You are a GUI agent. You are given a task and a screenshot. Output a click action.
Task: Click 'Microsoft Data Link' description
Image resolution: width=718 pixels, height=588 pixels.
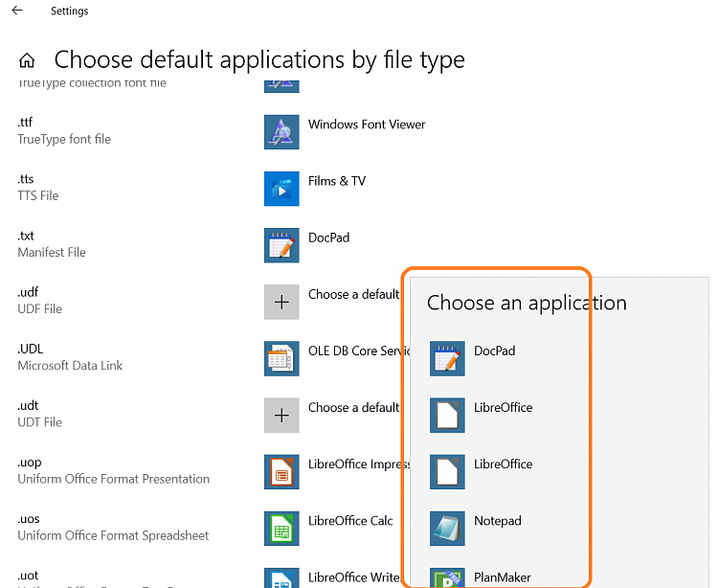[x=70, y=366]
